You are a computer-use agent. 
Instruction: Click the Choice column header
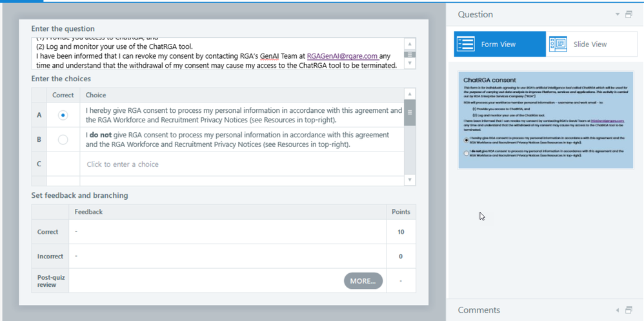(96, 95)
